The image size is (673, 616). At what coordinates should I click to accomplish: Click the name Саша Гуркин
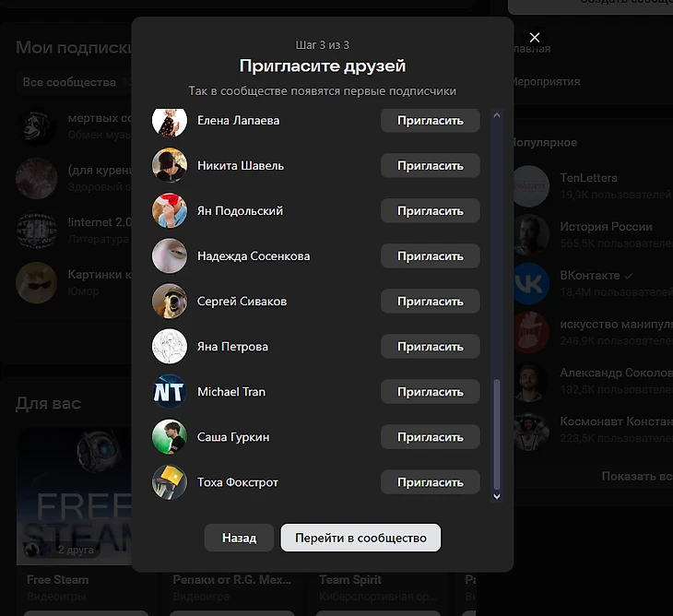(x=233, y=437)
